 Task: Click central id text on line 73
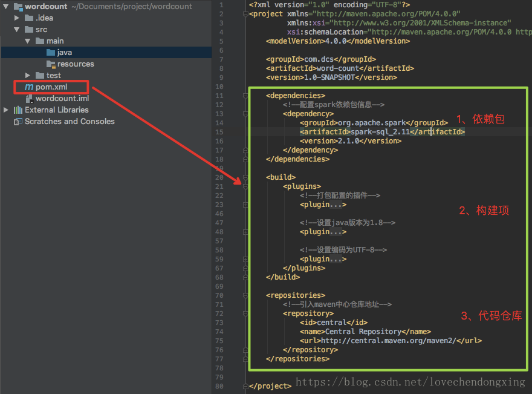click(x=331, y=323)
